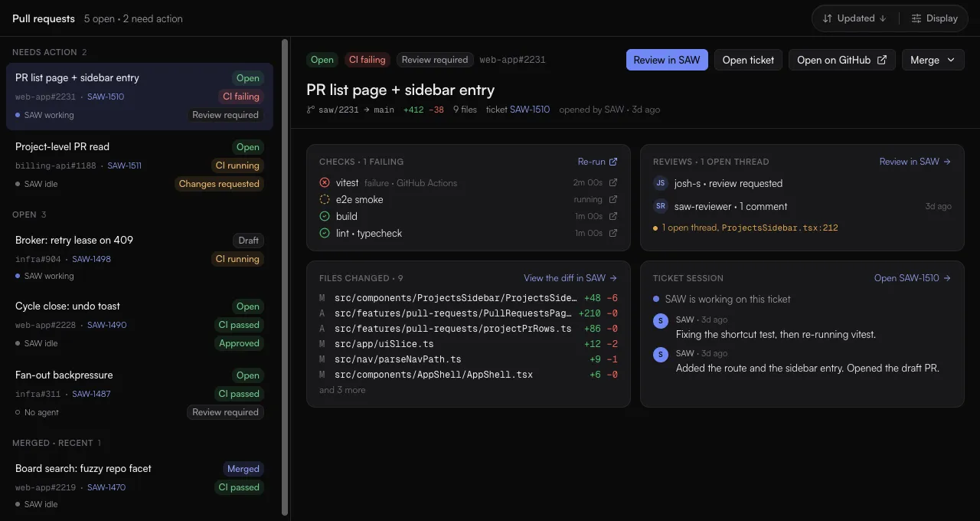Click the sidebar list scrollbar
This screenshot has height=521, width=980.
tap(286, 277)
